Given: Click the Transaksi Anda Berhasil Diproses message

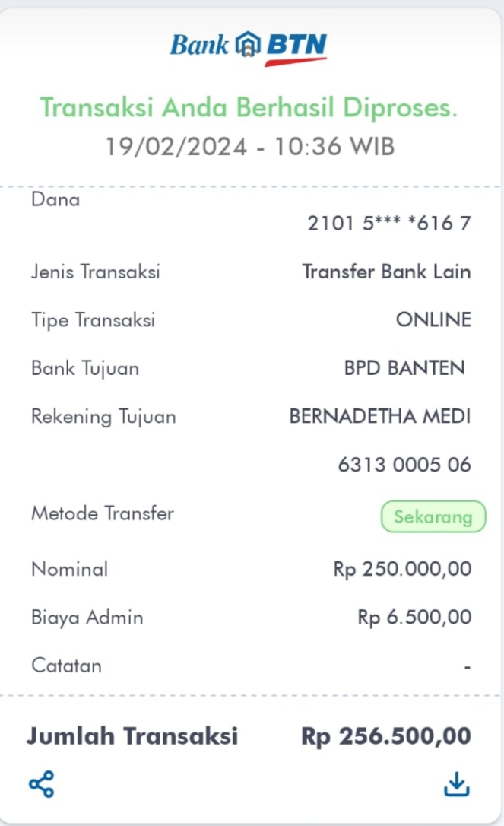Looking at the screenshot, I should pyautogui.click(x=249, y=108).
